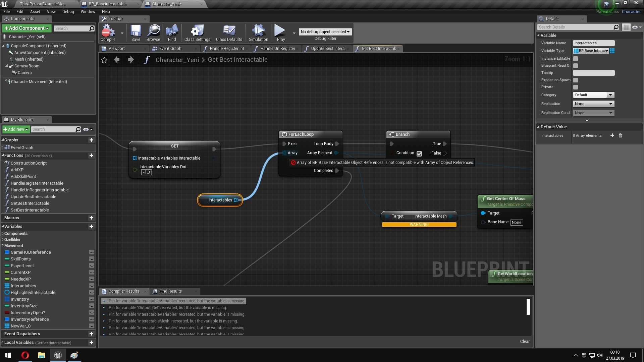644x362 pixels.
Task: Navigate forward with the right arrow in graph
Action: click(x=131, y=60)
